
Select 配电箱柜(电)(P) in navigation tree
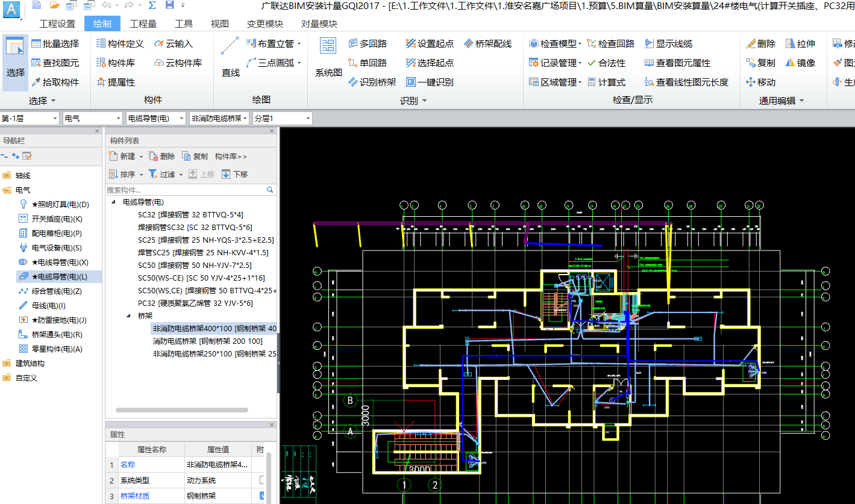57,234
